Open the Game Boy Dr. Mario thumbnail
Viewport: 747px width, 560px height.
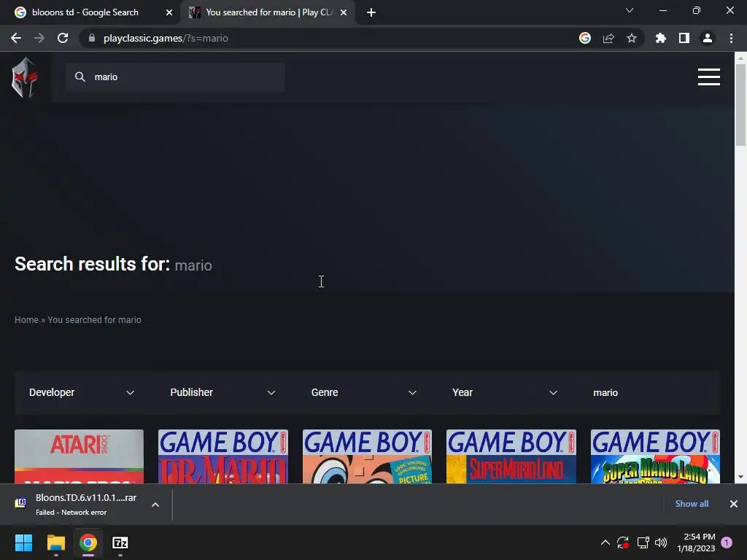(223, 456)
